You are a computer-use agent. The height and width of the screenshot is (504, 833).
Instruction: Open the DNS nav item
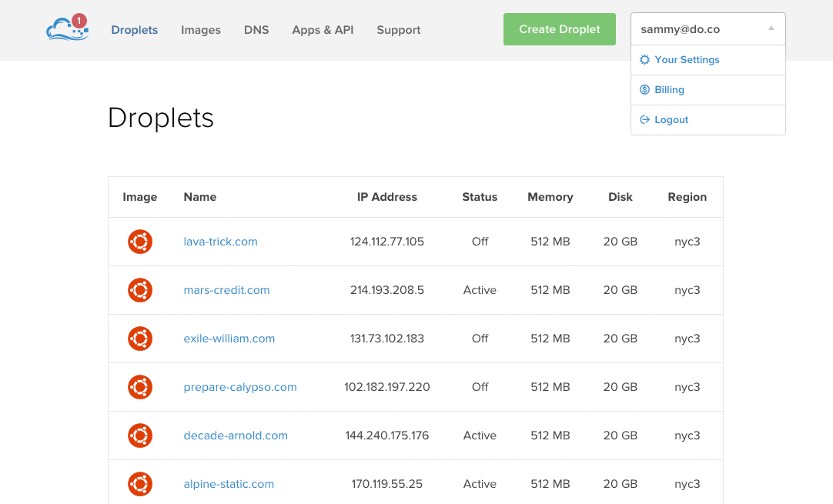pyautogui.click(x=256, y=30)
